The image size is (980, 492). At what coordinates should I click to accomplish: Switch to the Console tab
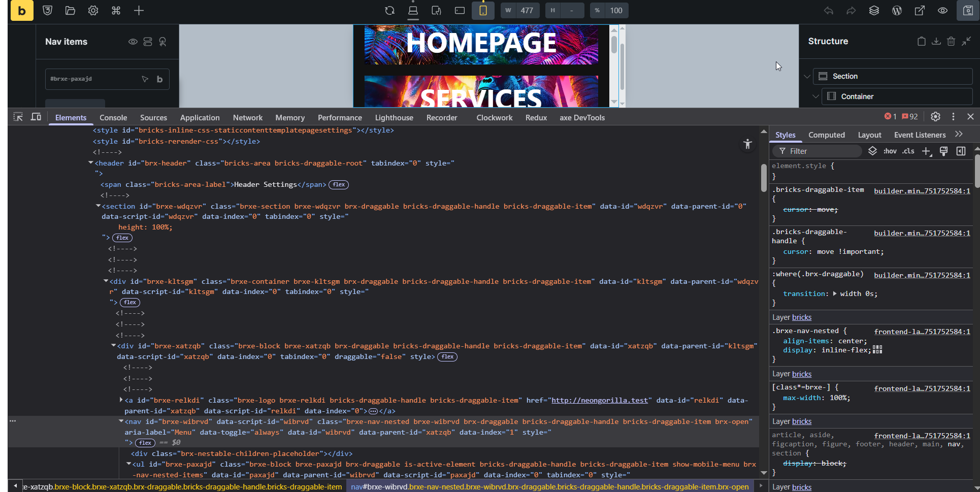113,117
